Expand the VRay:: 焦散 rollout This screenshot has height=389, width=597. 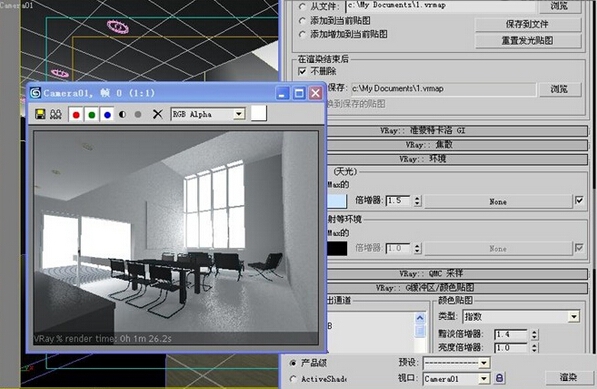457,145
